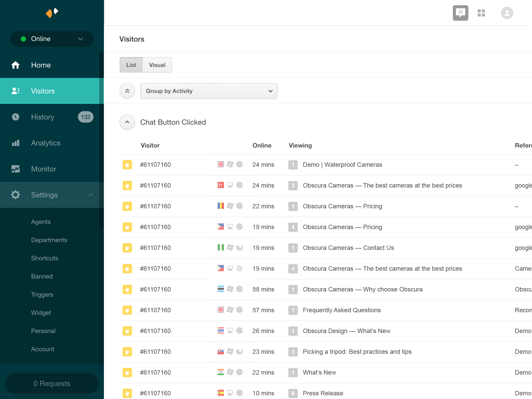This screenshot has width=532, height=399.
Task: Click the chat messages icon top right
Action: point(460,13)
